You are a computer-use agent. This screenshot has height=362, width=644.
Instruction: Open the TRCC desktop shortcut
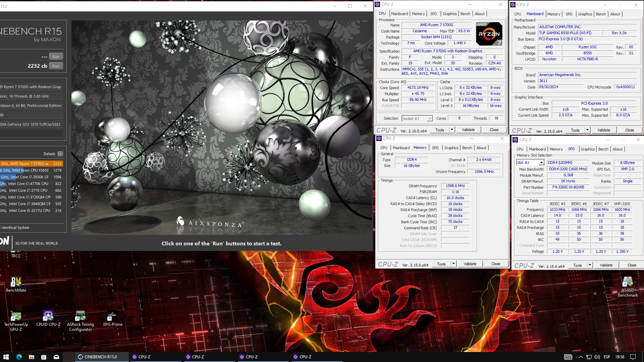[16, 255]
